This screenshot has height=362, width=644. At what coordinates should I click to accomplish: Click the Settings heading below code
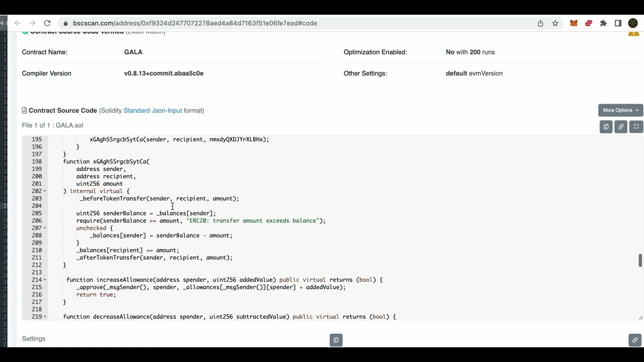pos(34,339)
